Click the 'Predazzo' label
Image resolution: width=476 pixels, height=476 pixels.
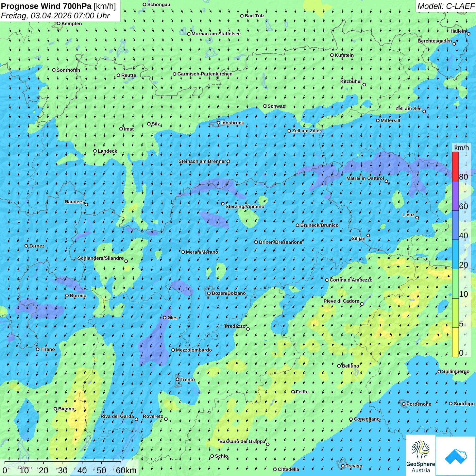coord(235,326)
